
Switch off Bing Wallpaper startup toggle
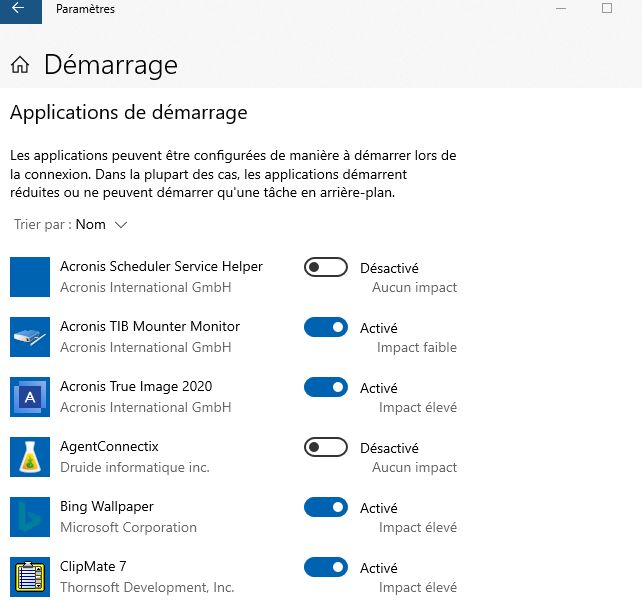click(326, 507)
